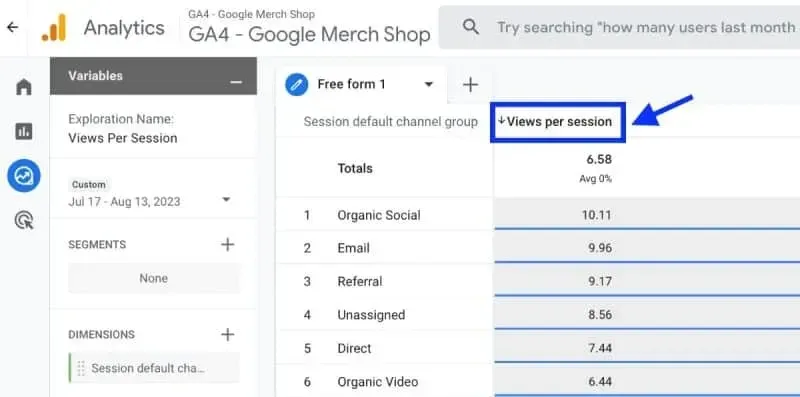The image size is (800, 397).
Task: Click the 8.56 value cell
Action: click(599, 315)
